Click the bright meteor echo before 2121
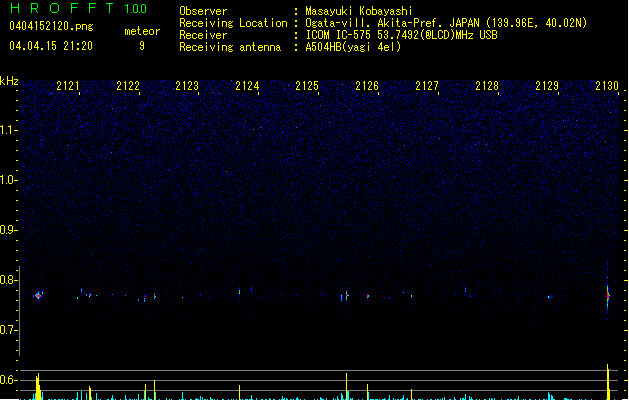Image resolution: width=629 pixels, height=400 pixels. tap(39, 296)
